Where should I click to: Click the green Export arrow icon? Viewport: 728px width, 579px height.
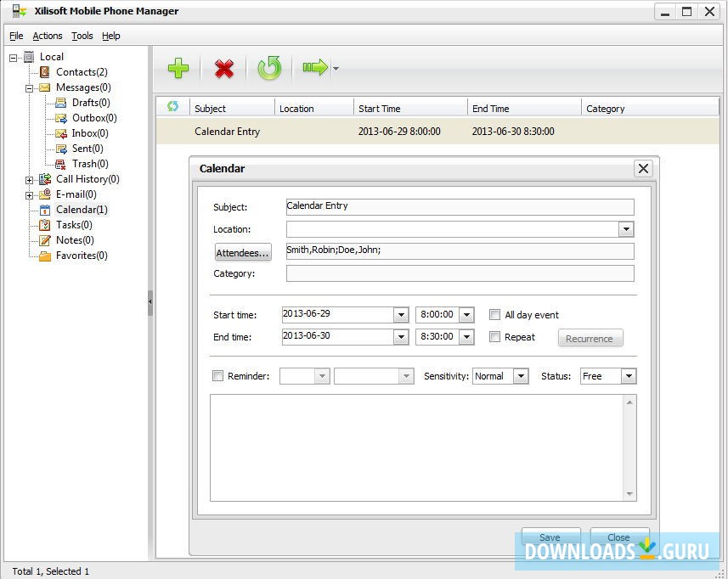tap(314, 69)
